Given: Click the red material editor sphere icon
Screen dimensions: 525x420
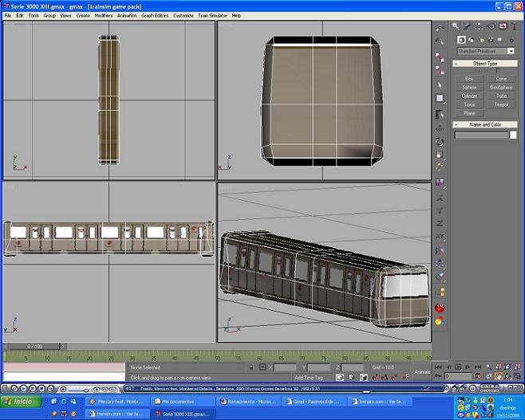Looking at the screenshot, I should (440, 308).
